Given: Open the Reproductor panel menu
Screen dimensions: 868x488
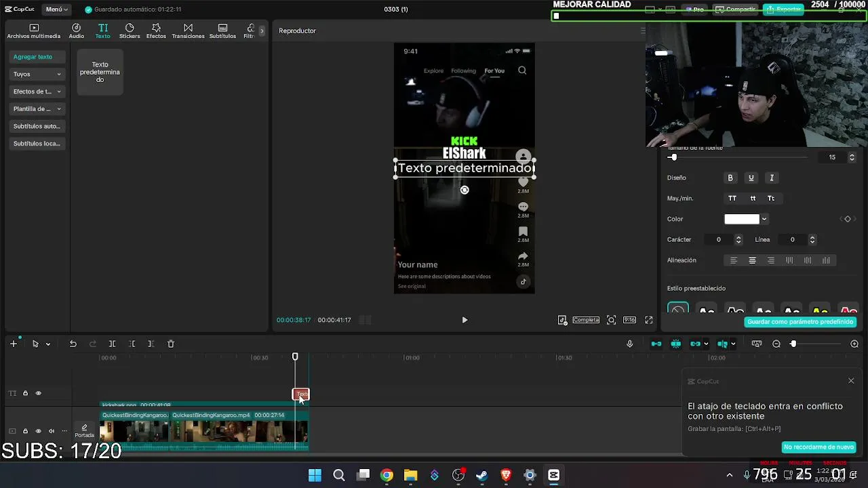Looking at the screenshot, I should point(643,30).
